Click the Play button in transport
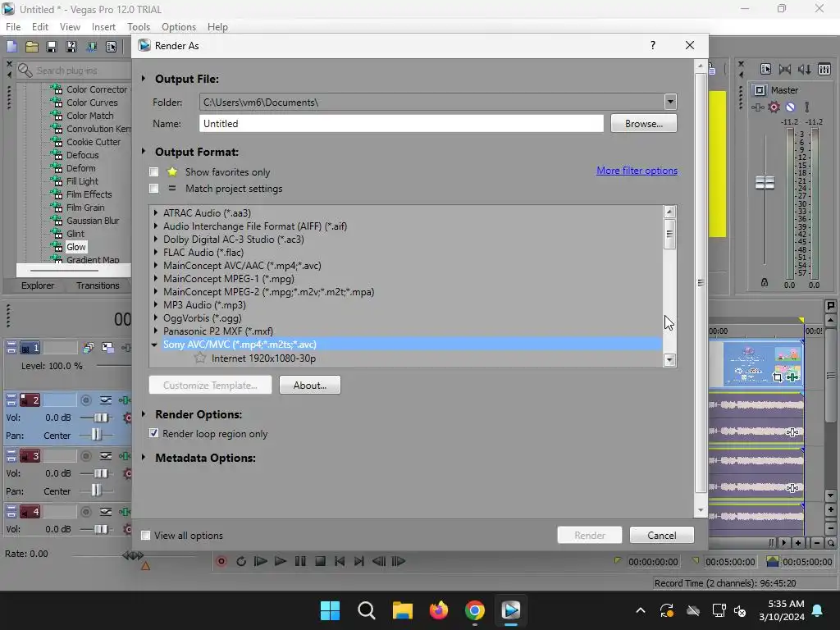 pyautogui.click(x=281, y=561)
